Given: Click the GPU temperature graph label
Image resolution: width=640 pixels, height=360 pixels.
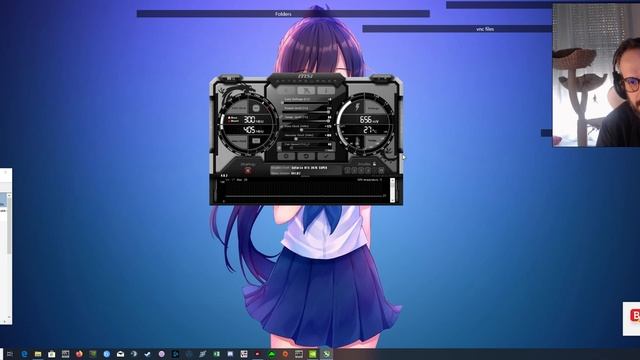Looking at the screenshot, I should point(368,180).
